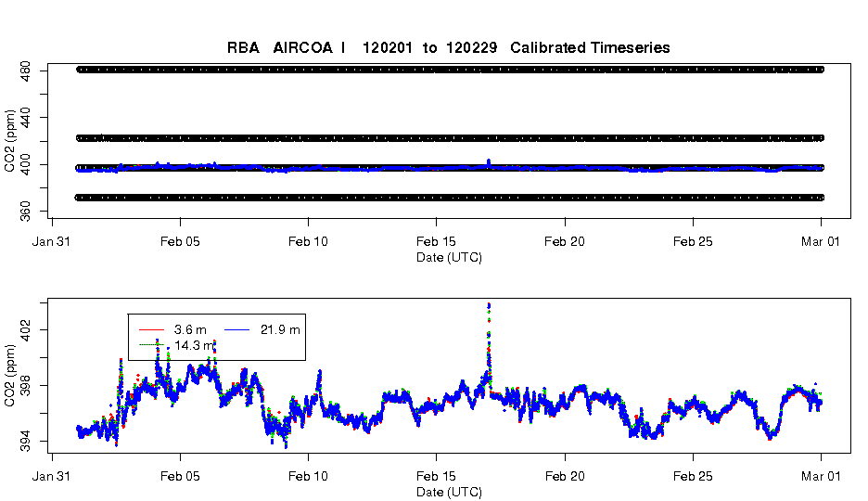Click 'Feb 05' on the lower plot's date axis
Screen dimensions: 868x501
(x=180, y=477)
